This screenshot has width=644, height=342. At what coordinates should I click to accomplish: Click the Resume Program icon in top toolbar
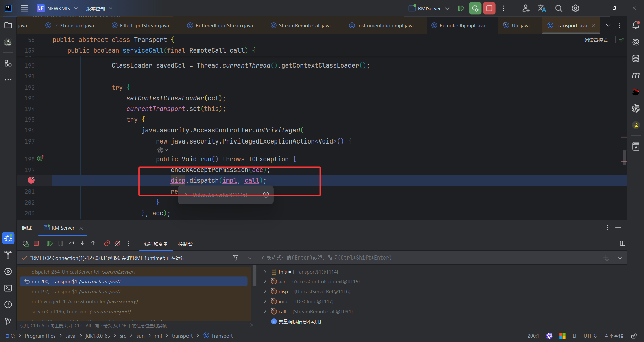point(461,8)
